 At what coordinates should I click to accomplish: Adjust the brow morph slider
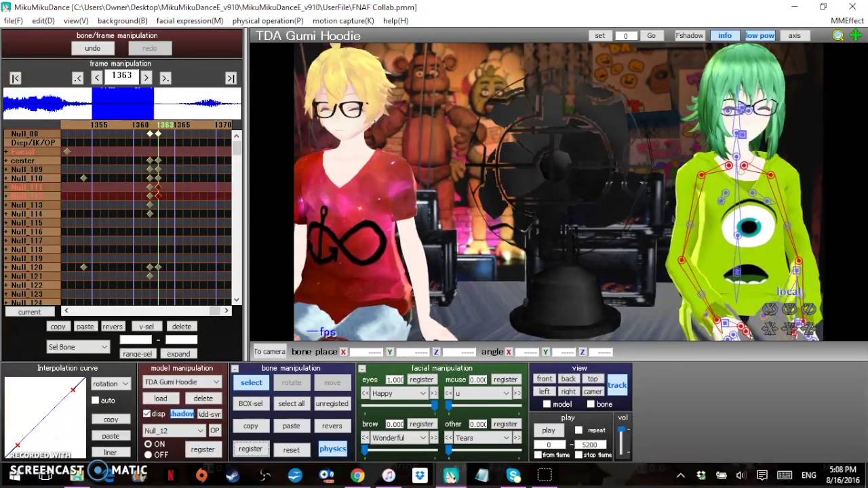400,449
